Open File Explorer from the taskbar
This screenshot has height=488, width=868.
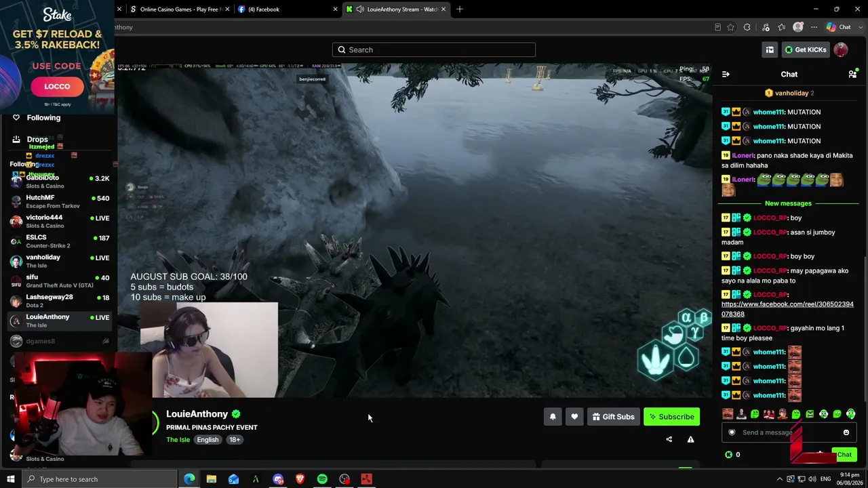(212, 479)
